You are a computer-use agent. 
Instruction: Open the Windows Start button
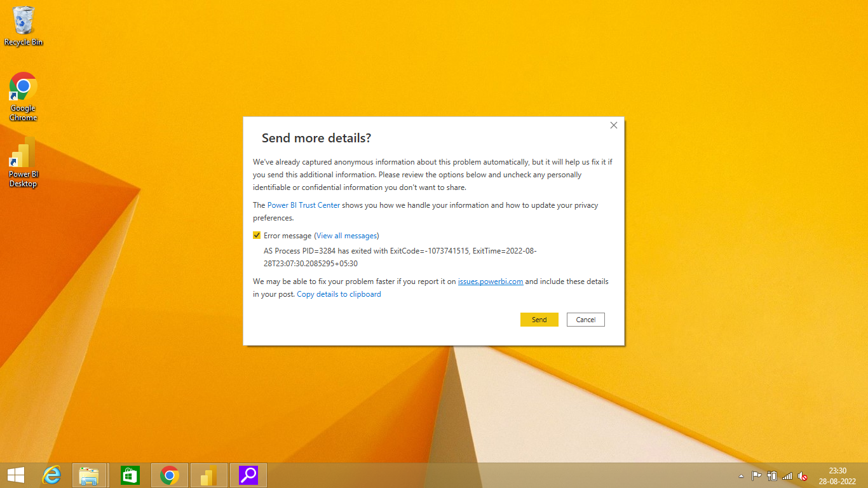click(15, 475)
